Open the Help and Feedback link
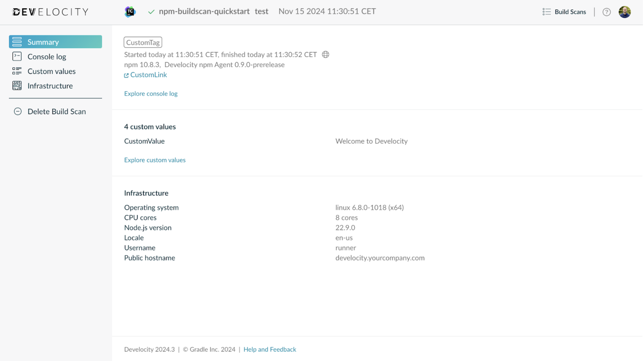 point(270,349)
